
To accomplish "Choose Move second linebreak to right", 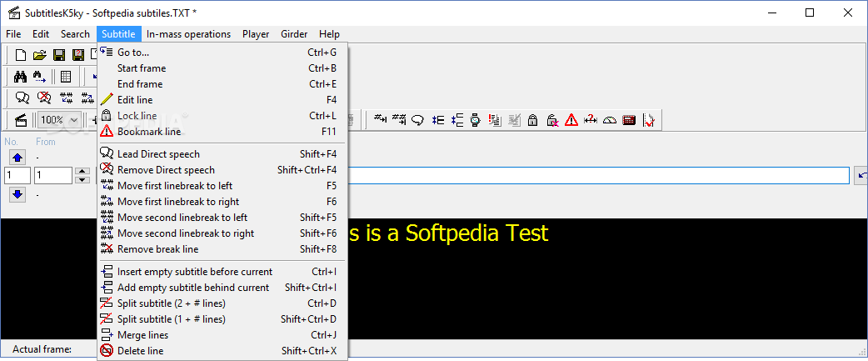I will [222, 233].
